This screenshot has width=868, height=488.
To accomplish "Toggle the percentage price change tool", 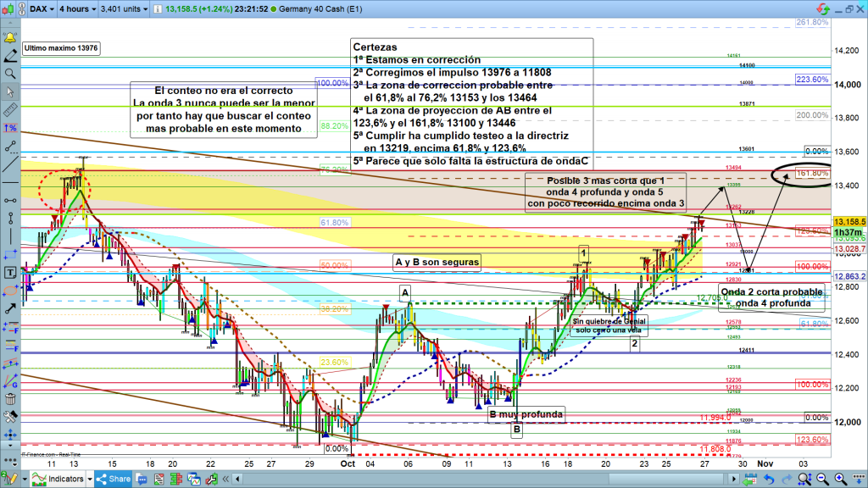I will (x=10, y=127).
